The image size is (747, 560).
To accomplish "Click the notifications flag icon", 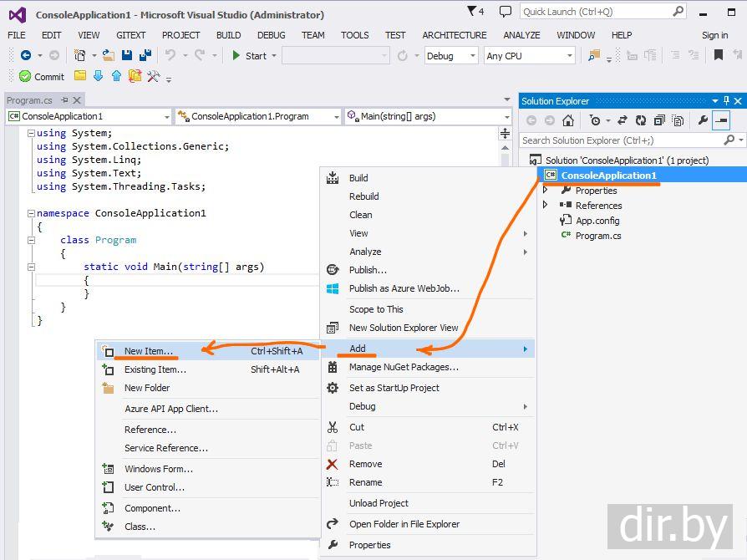I will (475, 12).
